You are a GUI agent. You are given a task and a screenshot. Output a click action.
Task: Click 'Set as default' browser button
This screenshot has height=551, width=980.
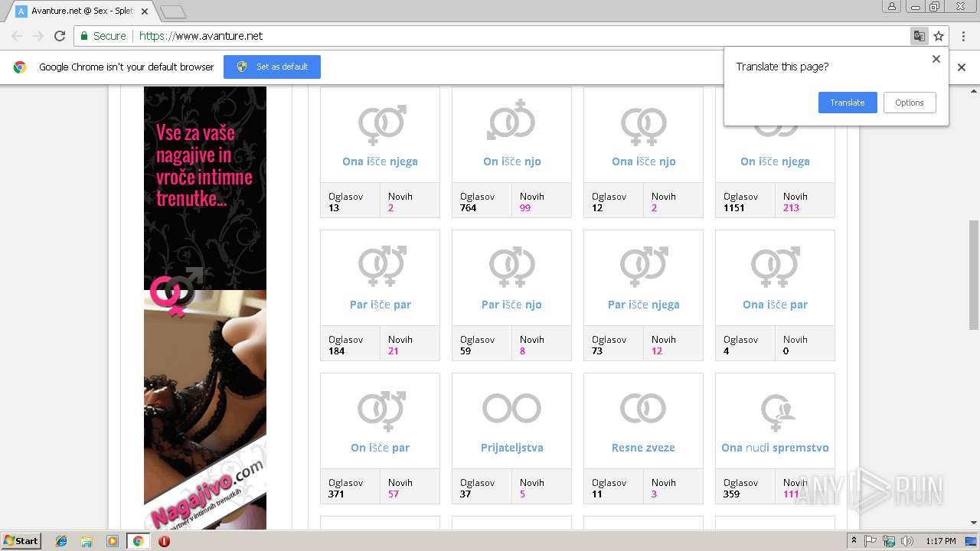272,67
